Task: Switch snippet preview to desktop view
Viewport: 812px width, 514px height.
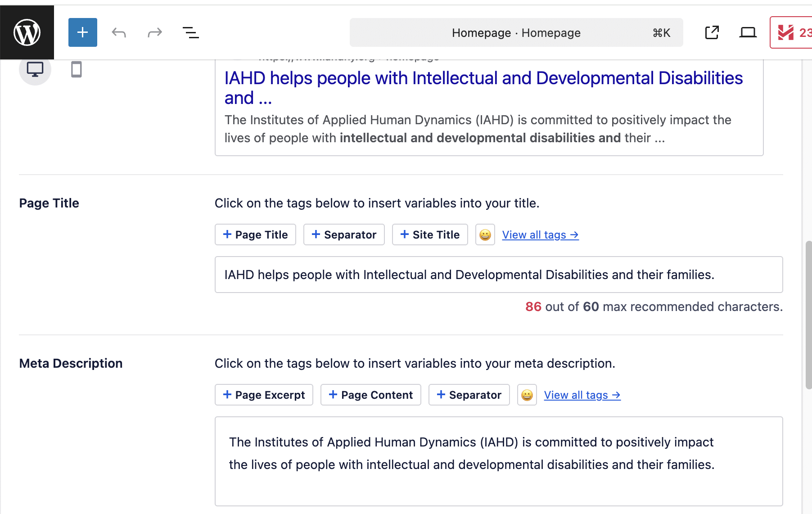Action: pos(35,69)
